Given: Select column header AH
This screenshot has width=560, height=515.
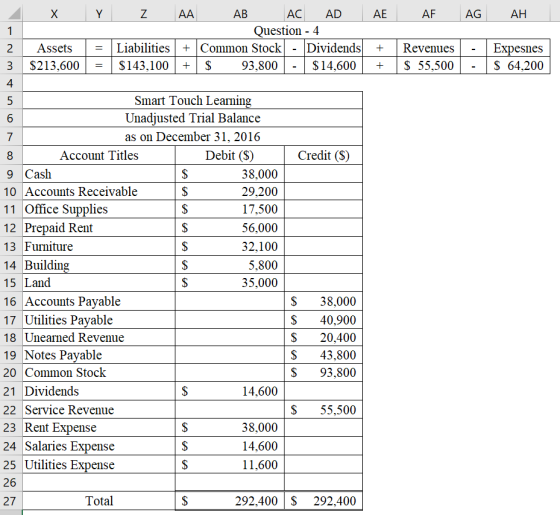Looking at the screenshot, I should coord(518,14).
